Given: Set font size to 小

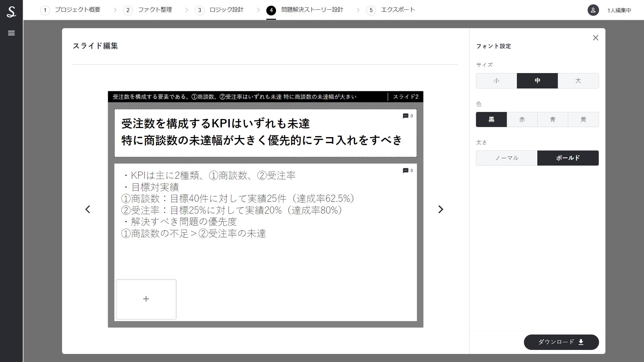Looking at the screenshot, I should point(496,81).
